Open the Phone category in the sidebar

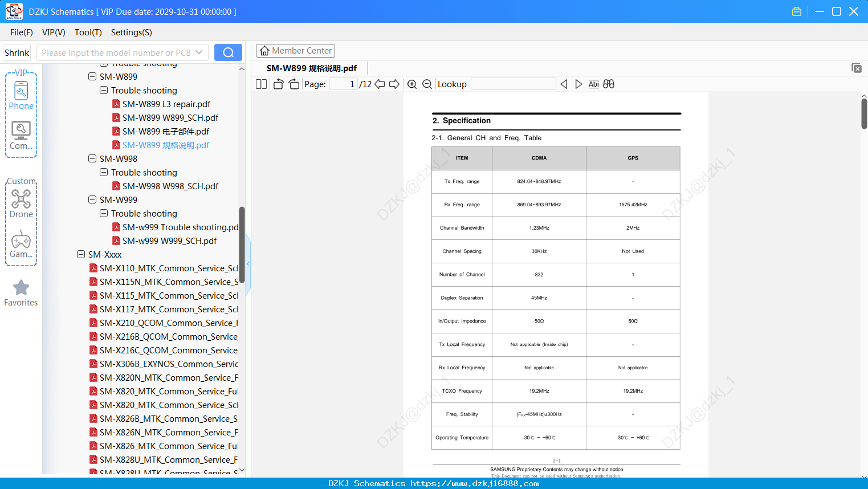(x=21, y=95)
